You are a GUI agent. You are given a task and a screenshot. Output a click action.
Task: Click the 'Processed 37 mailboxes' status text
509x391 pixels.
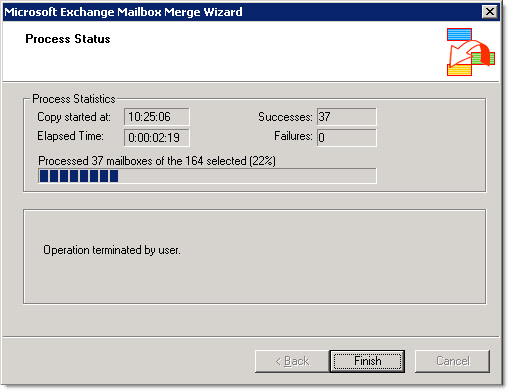157,161
